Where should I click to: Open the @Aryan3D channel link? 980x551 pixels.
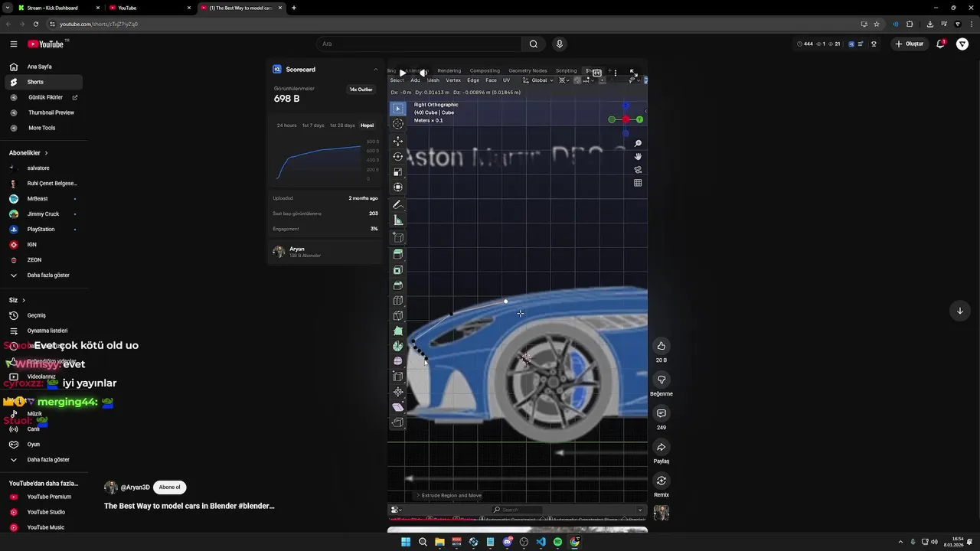tap(136, 487)
